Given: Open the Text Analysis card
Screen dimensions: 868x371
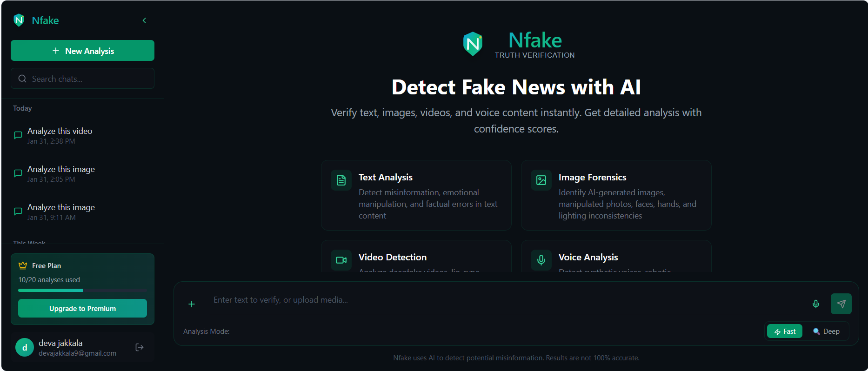Looking at the screenshot, I should (x=416, y=195).
